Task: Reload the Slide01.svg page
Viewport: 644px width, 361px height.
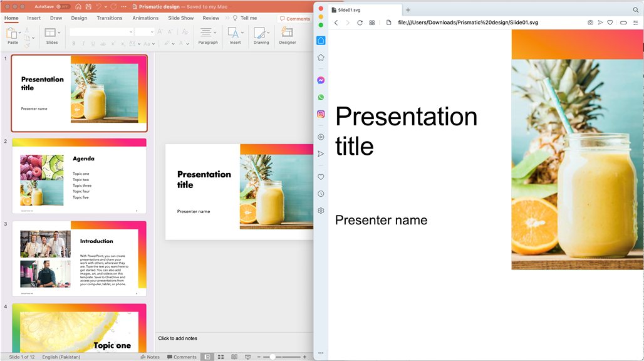Action: click(360, 23)
